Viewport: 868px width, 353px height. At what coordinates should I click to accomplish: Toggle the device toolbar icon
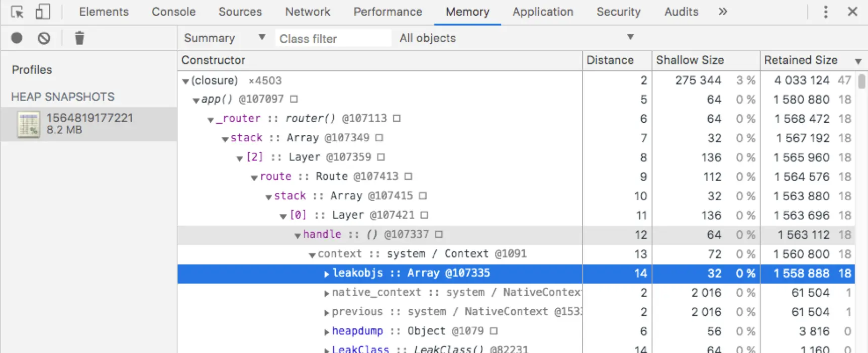point(43,12)
